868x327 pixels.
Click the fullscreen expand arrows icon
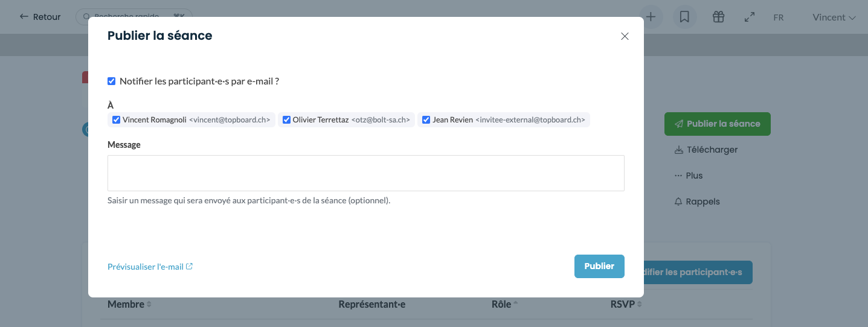coord(750,17)
